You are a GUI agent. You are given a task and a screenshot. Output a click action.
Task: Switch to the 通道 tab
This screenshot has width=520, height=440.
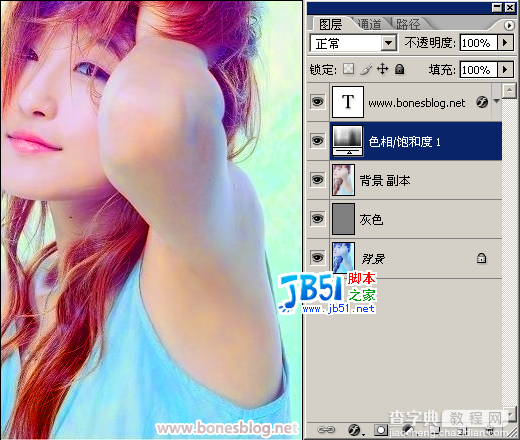coord(369,24)
